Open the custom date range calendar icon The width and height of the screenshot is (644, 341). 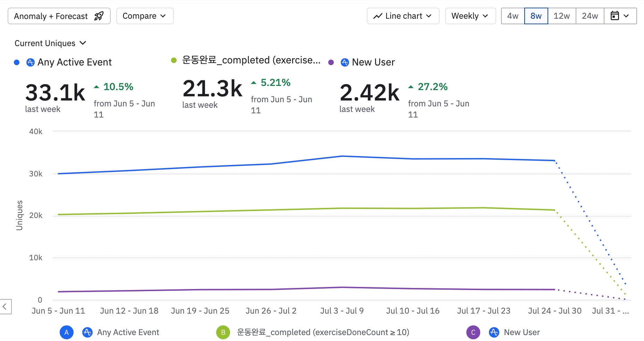click(615, 16)
